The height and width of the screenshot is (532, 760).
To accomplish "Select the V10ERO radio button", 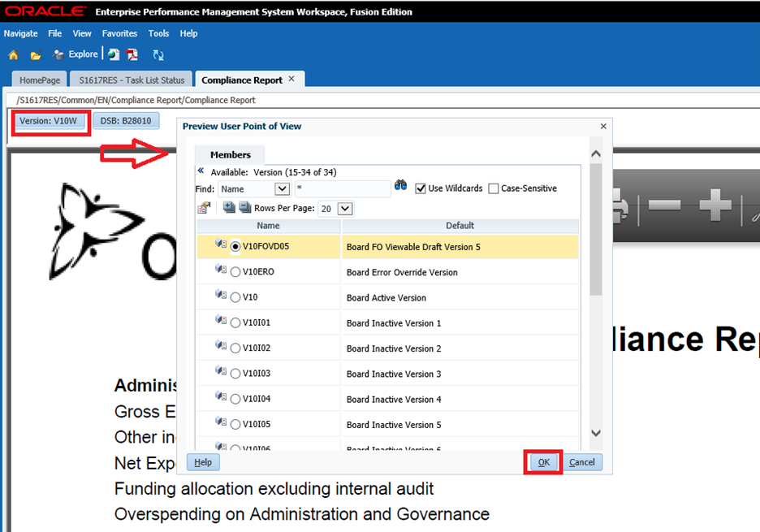I will [x=235, y=272].
